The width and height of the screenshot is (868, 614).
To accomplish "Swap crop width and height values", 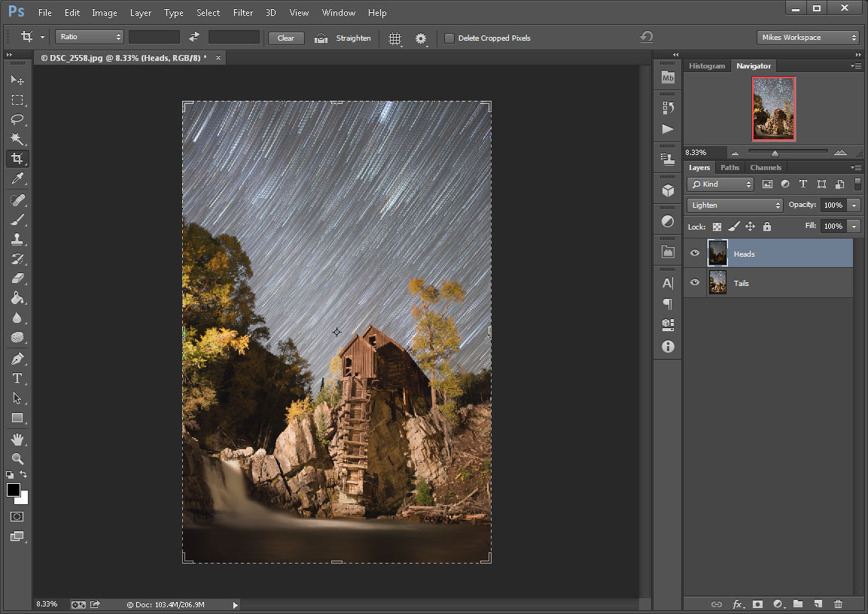I will tap(193, 37).
